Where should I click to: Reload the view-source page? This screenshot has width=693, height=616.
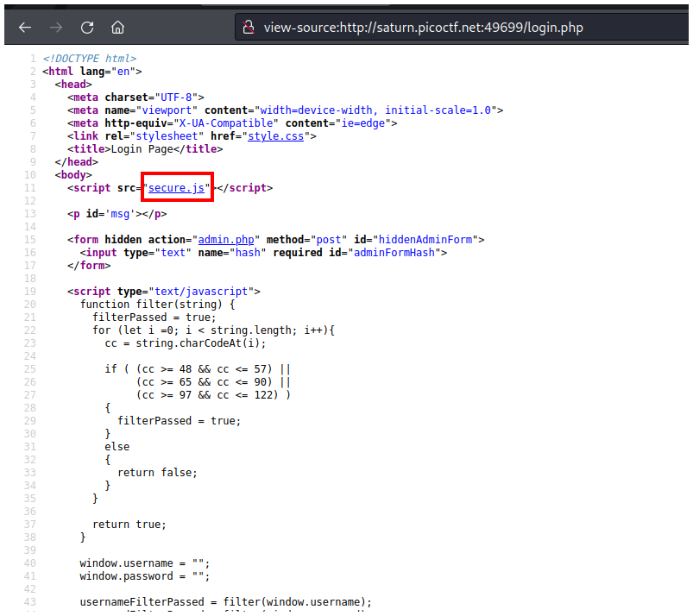click(x=87, y=27)
